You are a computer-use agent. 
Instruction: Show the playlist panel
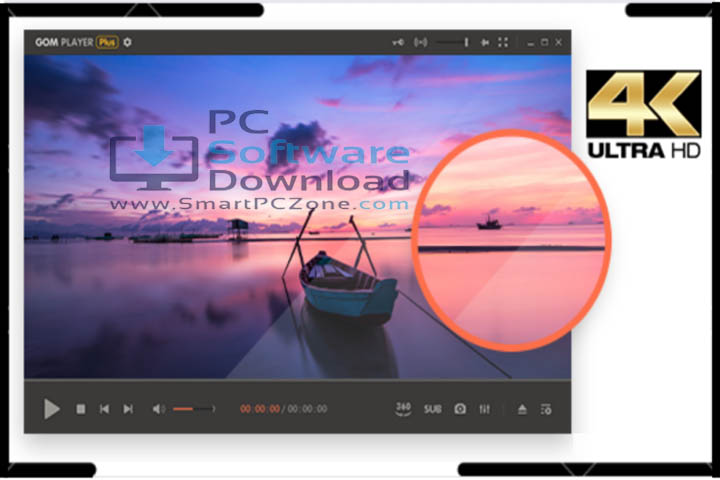546,409
